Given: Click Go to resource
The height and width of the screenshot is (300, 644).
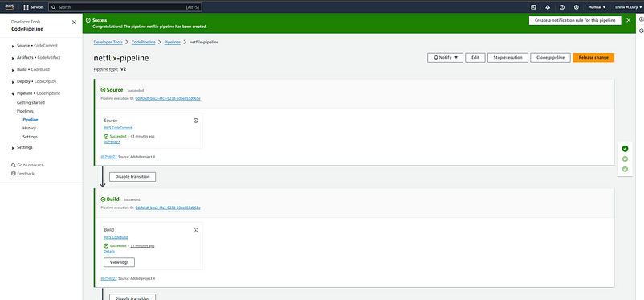Looking at the screenshot, I should (x=27, y=165).
